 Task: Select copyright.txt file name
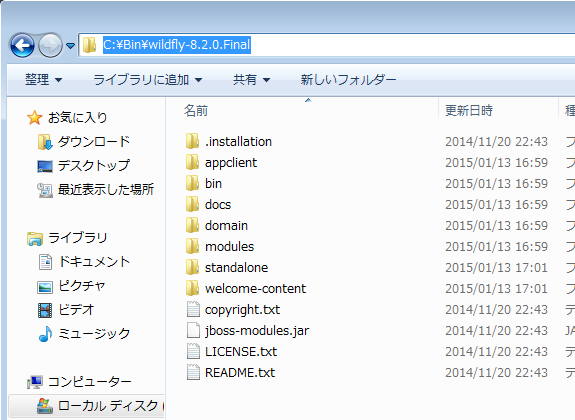point(242,310)
